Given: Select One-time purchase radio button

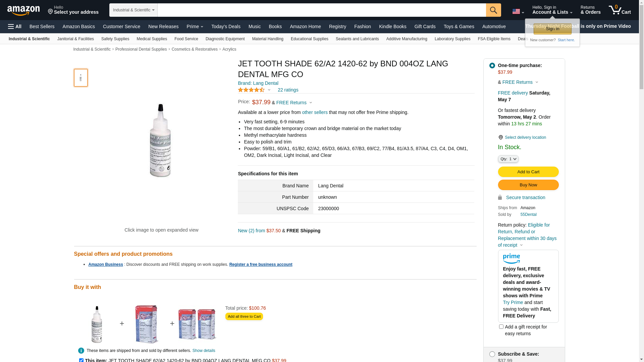Looking at the screenshot, I should (492, 66).
